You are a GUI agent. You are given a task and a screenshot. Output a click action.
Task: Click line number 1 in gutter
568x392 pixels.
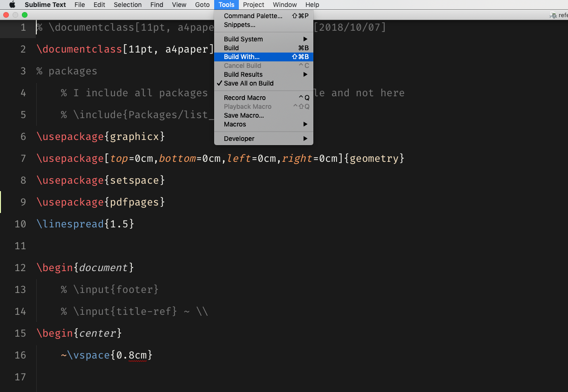(23, 27)
